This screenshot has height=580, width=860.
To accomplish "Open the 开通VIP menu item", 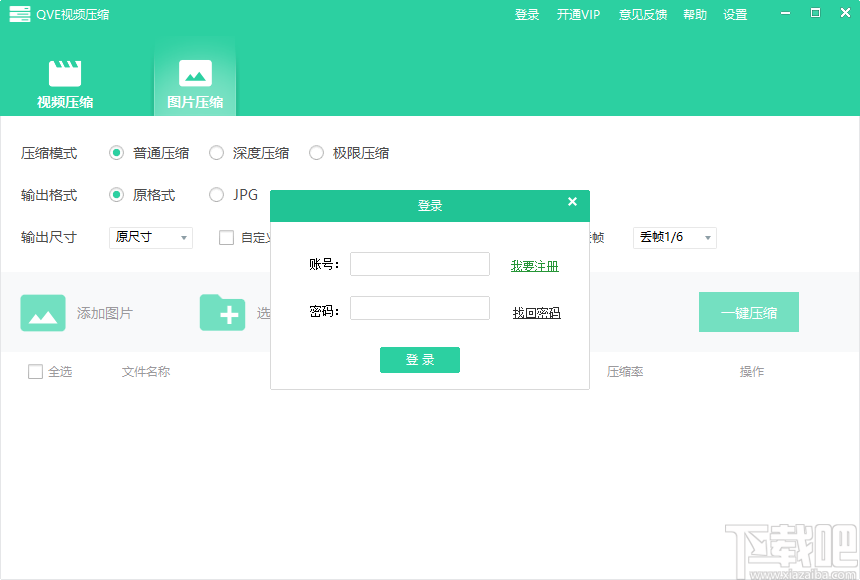I will pyautogui.click(x=578, y=14).
